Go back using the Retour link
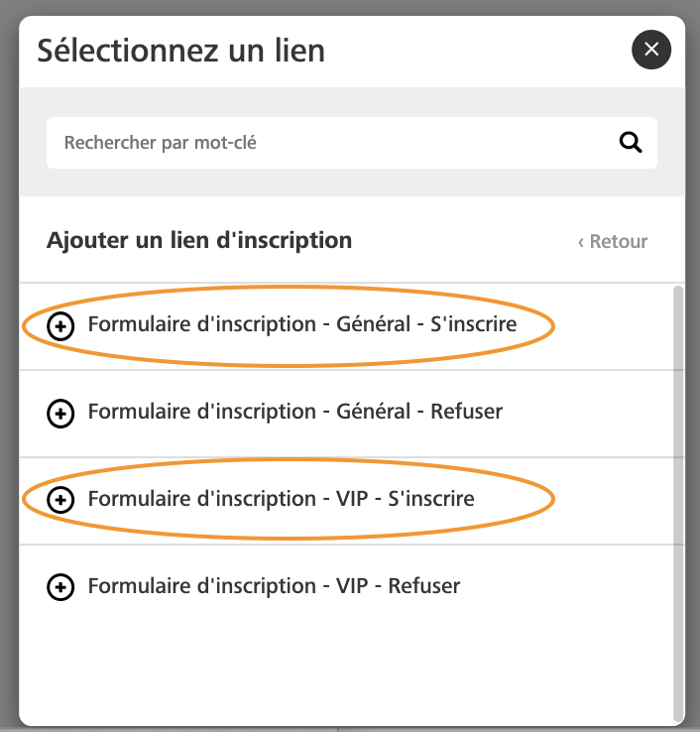Screen dimensions: 700x732 pos(613,241)
